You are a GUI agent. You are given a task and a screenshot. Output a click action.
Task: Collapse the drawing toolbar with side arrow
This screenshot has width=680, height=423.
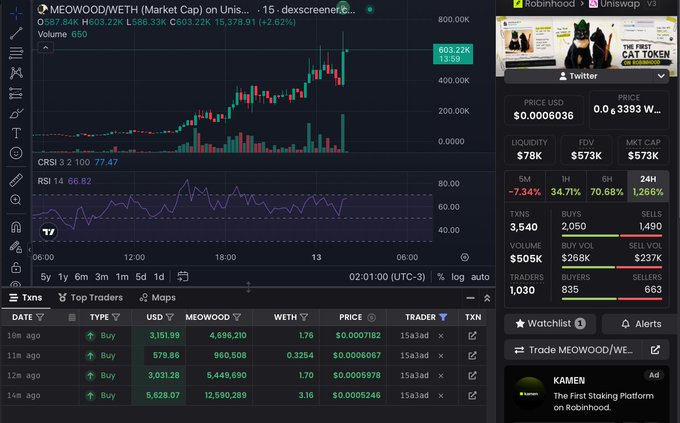[x=29, y=249]
